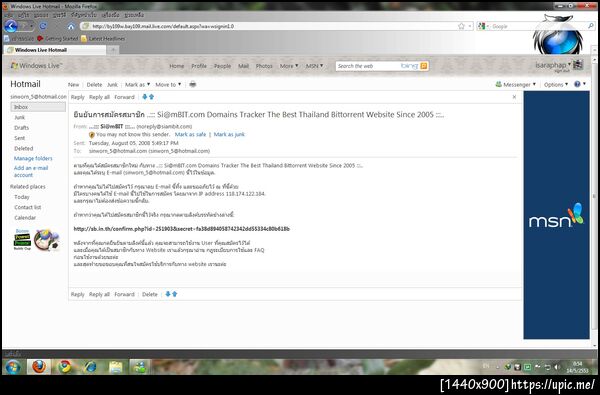The height and width of the screenshot is (395, 600).
Task: Open the Latest Headlines bookmark
Action: pyautogui.click(x=103, y=39)
